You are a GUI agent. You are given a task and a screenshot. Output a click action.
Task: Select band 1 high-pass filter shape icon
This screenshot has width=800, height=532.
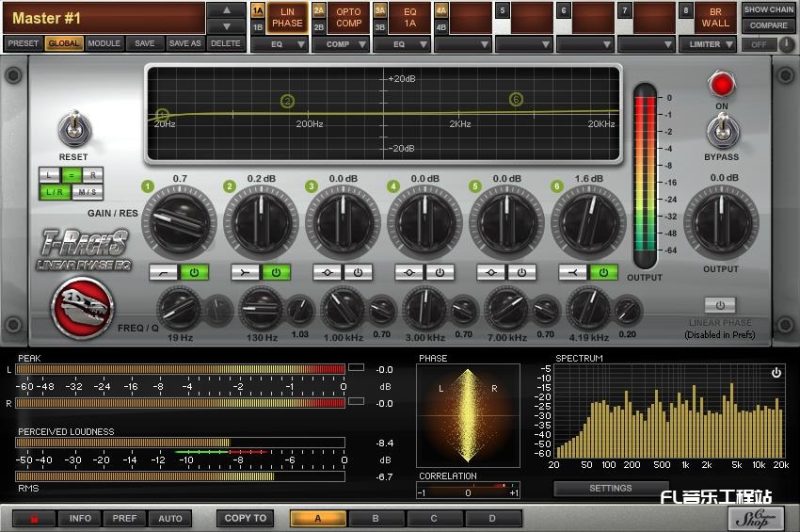coord(165,272)
